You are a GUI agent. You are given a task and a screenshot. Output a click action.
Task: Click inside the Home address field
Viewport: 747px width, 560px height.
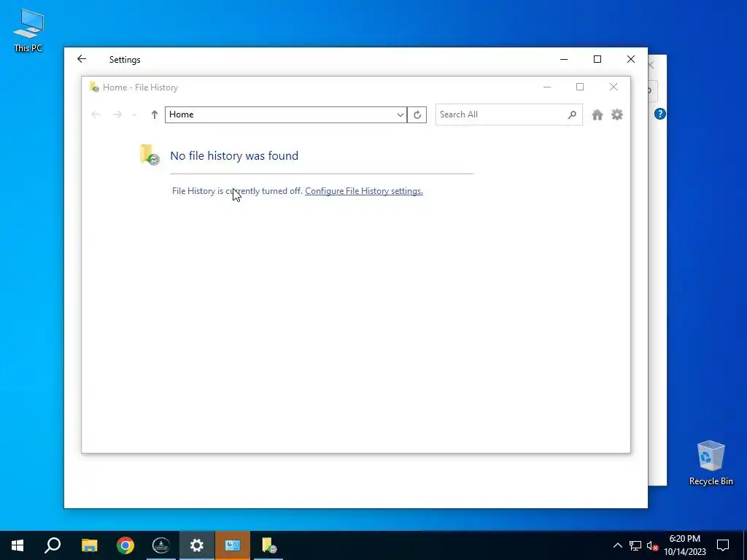280,114
